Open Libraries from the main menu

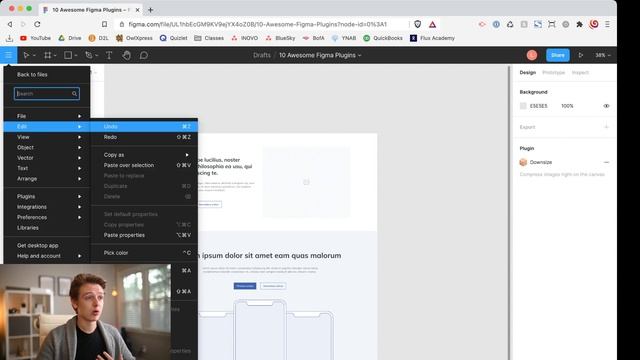click(x=47, y=228)
